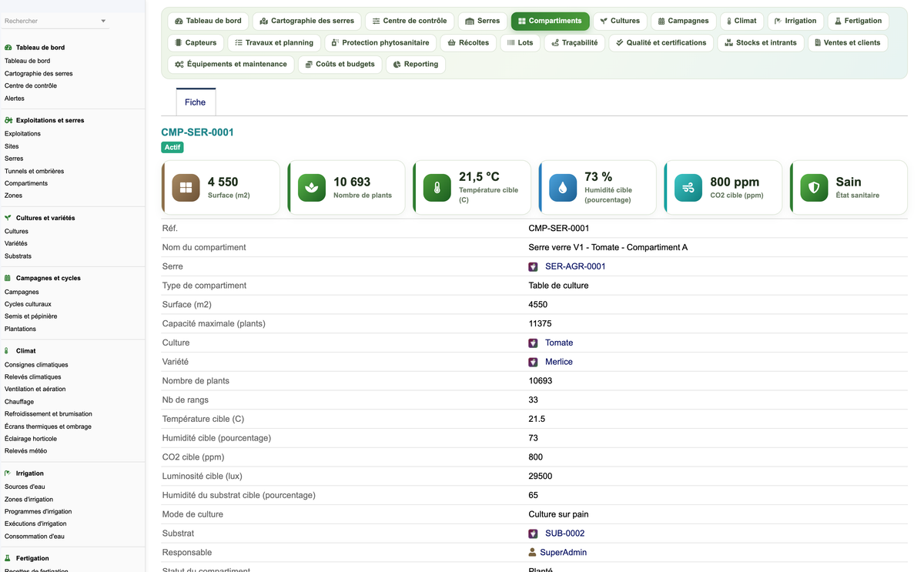Open Compartiments in the sidebar
Image resolution: width=924 pixels, height=572 pixels.
click(26, 183)
